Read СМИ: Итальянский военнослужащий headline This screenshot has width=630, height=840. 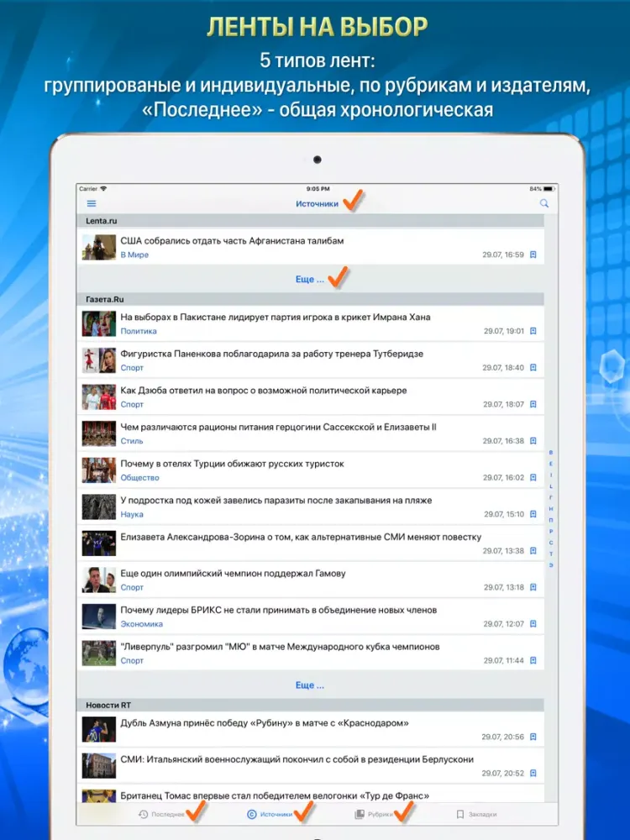click(297, 759)
